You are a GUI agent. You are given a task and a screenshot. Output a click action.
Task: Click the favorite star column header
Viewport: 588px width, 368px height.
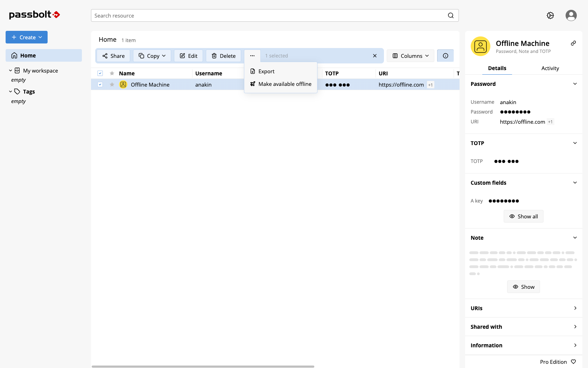pos(112,73)
